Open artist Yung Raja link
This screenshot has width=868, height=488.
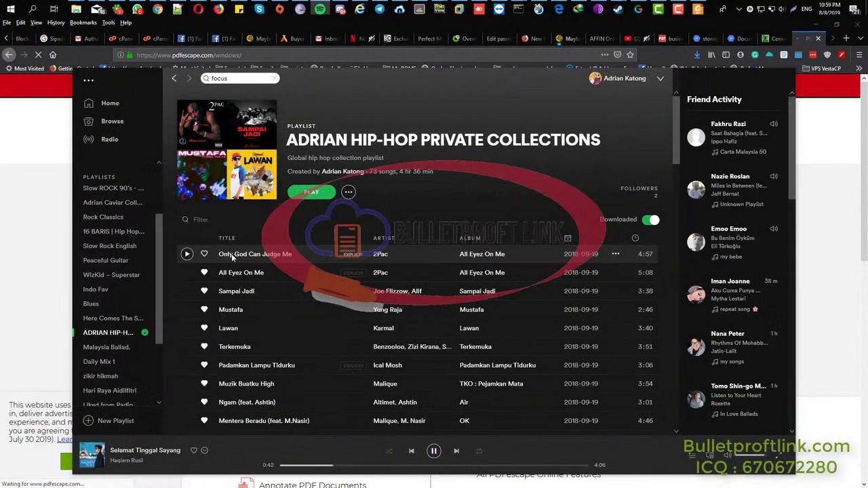coord(388,310)
